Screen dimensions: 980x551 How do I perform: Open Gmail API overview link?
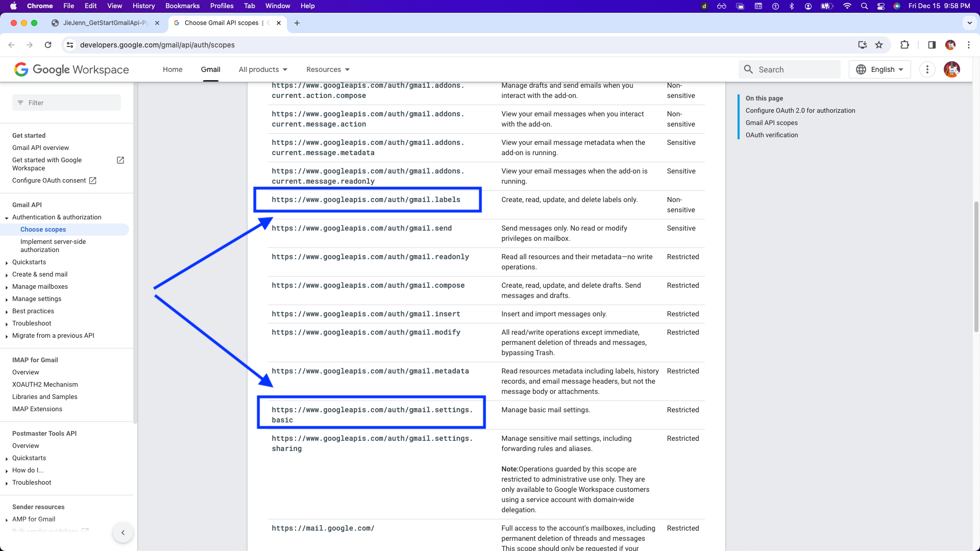40,148
